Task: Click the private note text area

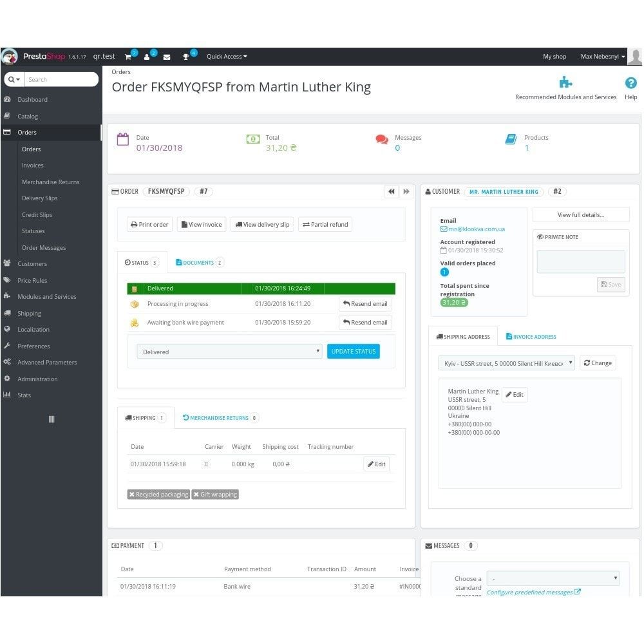Action: [x=581, y=261]
